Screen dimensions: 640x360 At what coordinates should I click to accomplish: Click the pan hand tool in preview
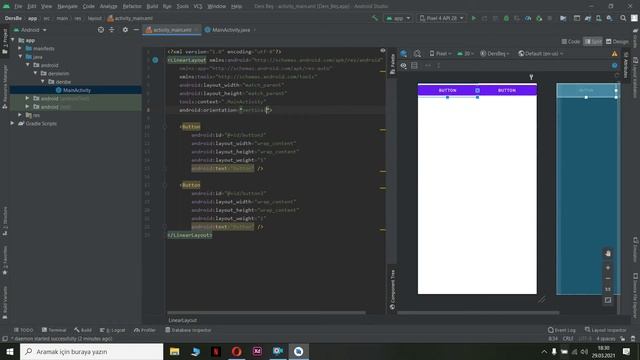pos(608,253)
